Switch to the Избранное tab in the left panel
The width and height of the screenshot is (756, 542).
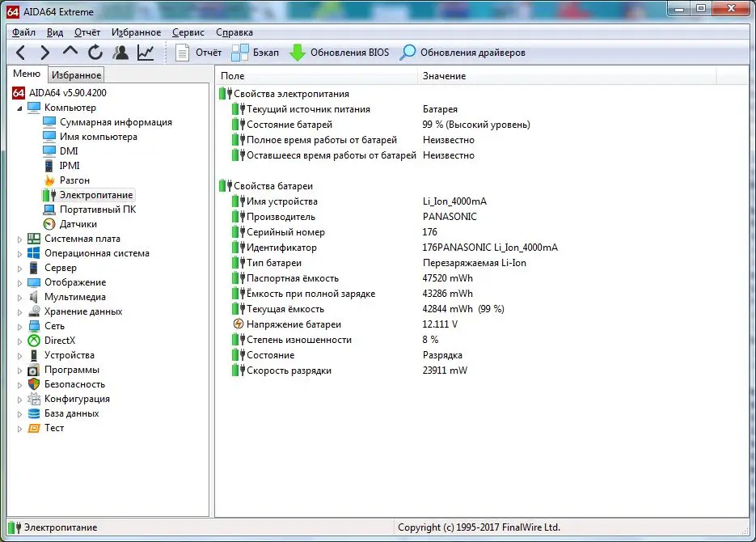pos(76,75)
